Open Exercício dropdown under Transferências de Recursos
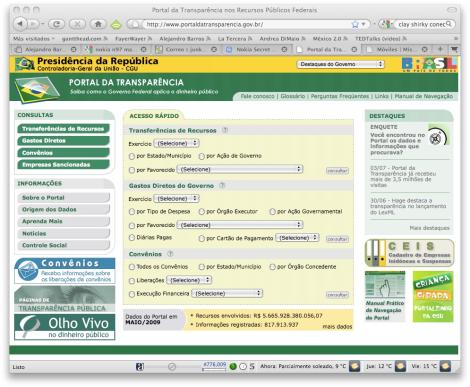The width and height of the screenshot is (470, 387). click(176, 143)
